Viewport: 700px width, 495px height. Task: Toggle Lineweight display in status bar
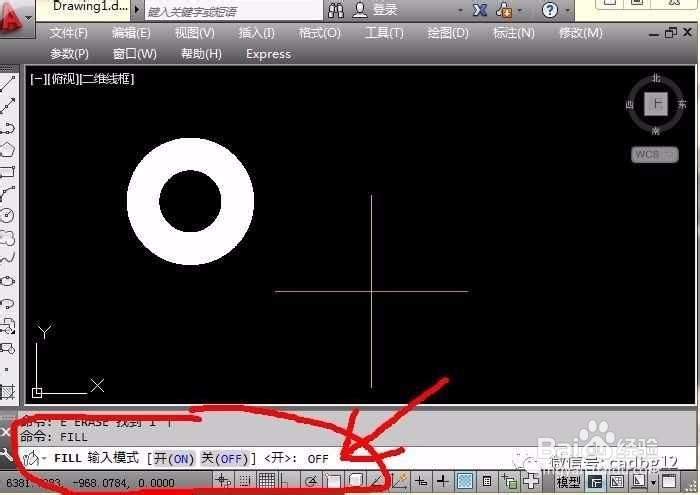(x=443, y=481)
